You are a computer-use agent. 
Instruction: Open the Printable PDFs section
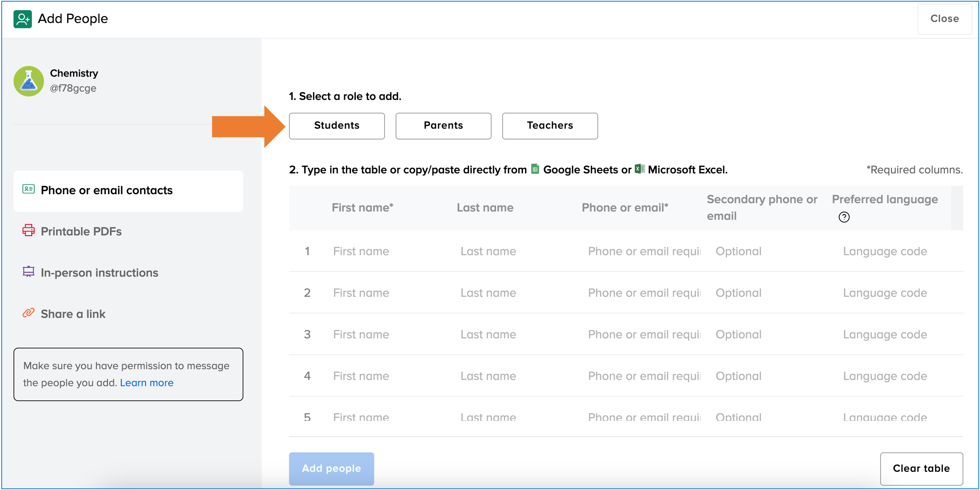pos(81,231)
